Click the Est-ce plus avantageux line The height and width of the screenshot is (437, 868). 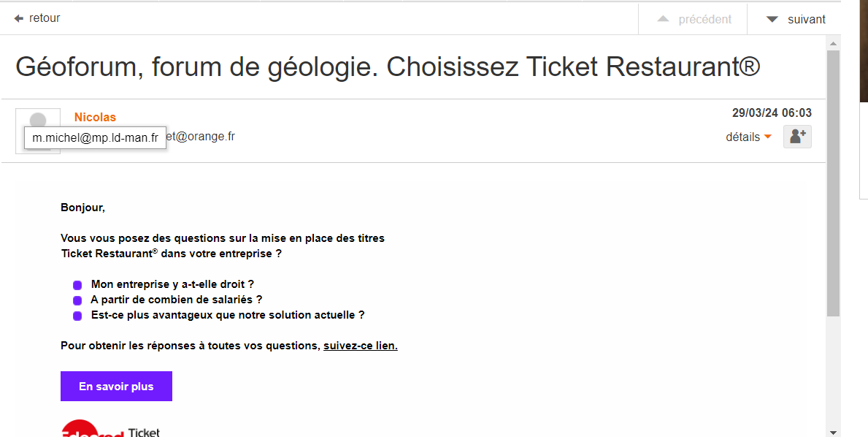click(228, 315)
